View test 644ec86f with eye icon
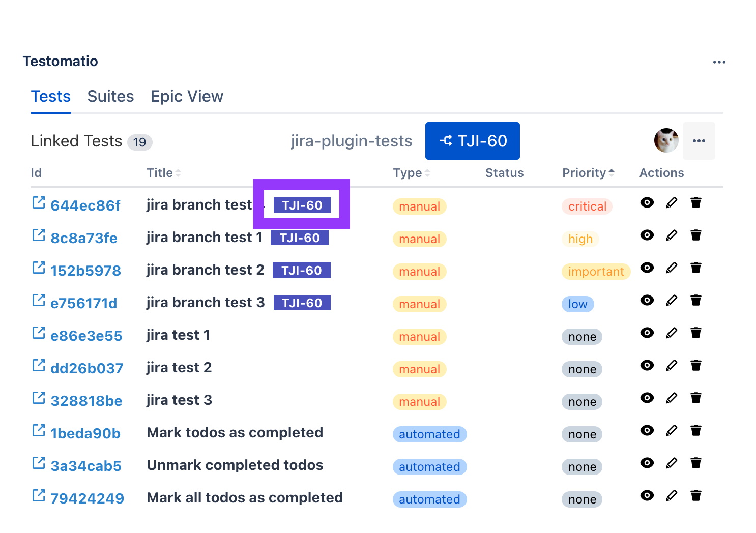 [x=647, y=202]
